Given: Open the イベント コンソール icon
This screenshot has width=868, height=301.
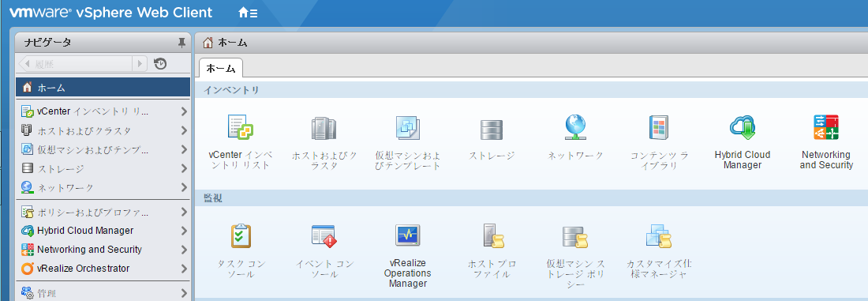Looking at the screenshot, I should pyautogui.click(x=324, y=235).
